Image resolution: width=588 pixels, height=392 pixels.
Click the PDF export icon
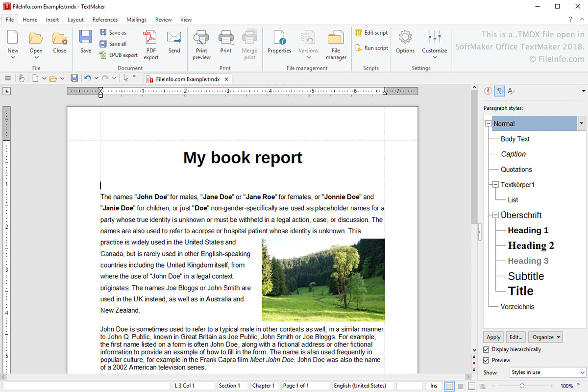click(x=150, y=38)
